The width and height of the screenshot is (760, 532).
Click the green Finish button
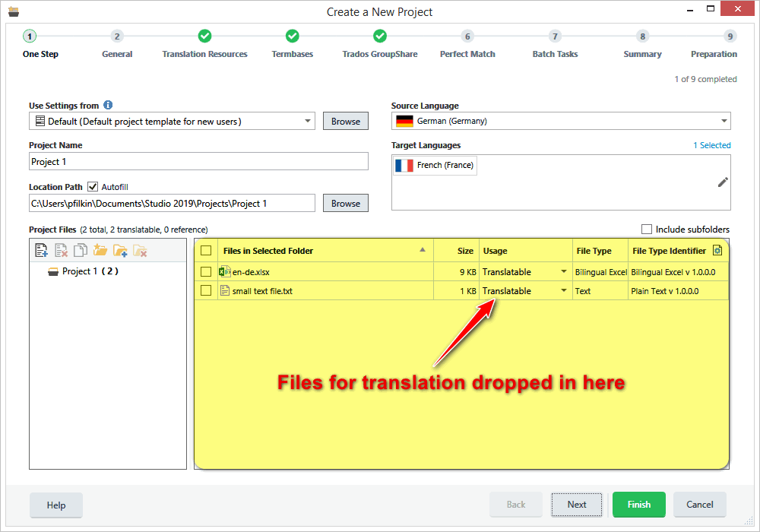pos(639,505)
